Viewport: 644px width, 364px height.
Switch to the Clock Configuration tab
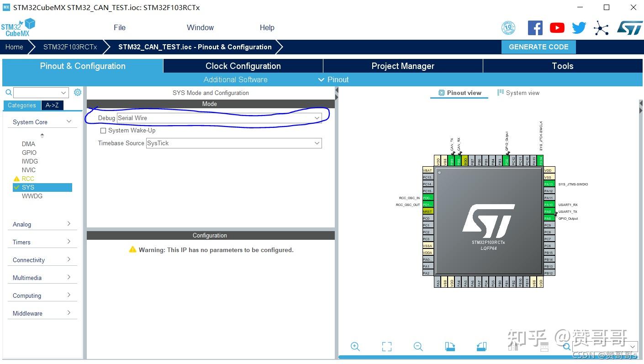pos(243,66)
